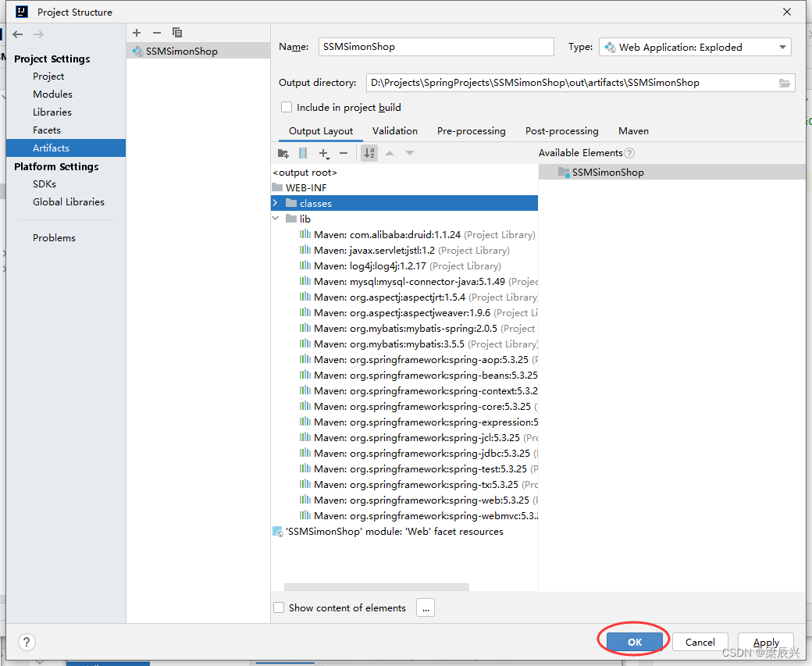Switch to the Output Layout tab
The height and width of the screenshot is (666, 812).
(321, 131)
